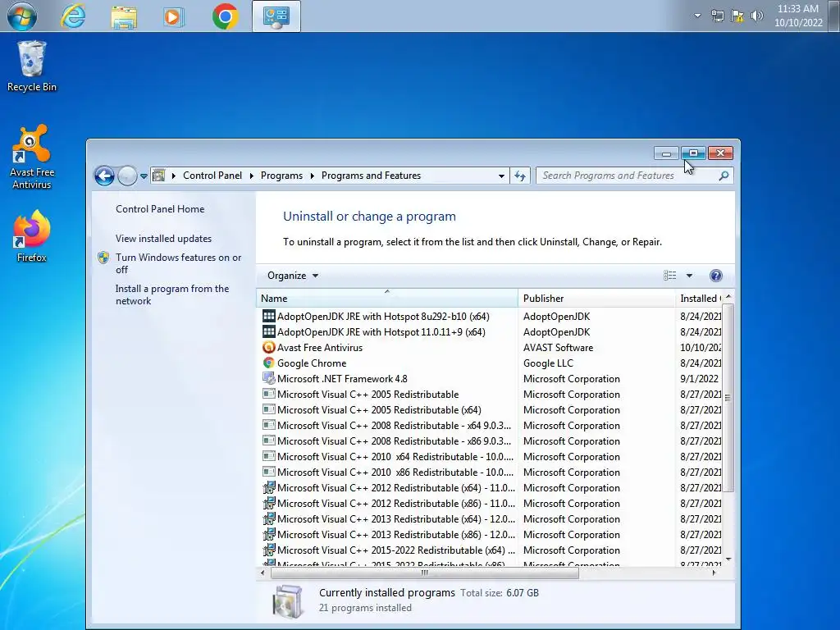Viewport: 840px width, 630px height.
Task: Click Control Panel in the breadcrumb
Action: tap(212, 176)
